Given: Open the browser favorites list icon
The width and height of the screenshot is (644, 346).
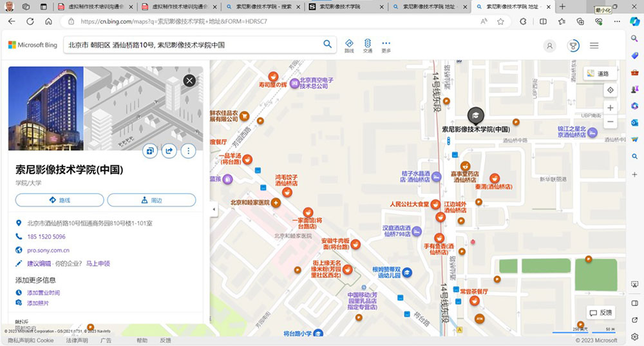Looking at the screenshot, I should pos(562,21).
